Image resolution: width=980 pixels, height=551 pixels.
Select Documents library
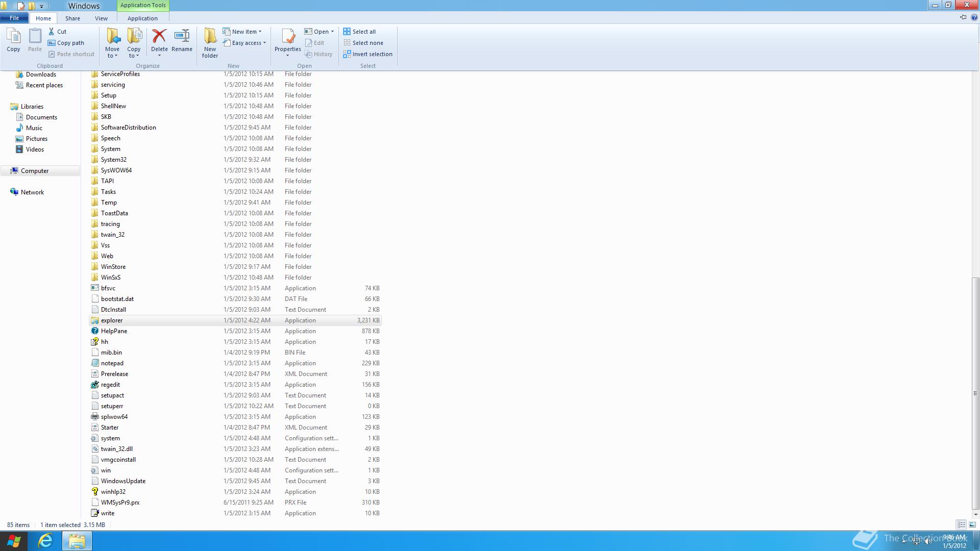(x=41, y=117)
